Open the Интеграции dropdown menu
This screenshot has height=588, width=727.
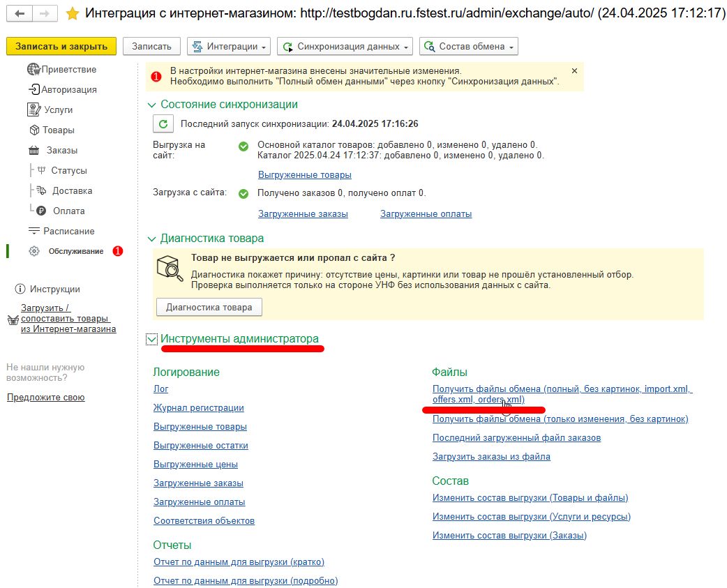[x=228, y=47]
